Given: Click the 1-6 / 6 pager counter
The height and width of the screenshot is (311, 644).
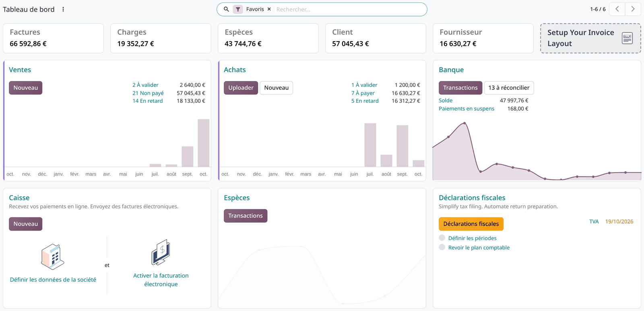Looking at the screenshot, I should (x=598, y=9).
